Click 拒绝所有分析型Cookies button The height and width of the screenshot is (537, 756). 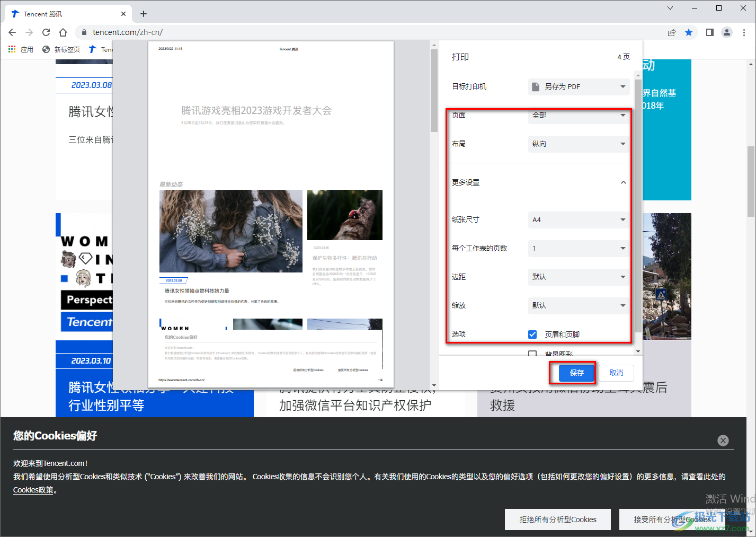pyautogui.click(x=558, y=520)
